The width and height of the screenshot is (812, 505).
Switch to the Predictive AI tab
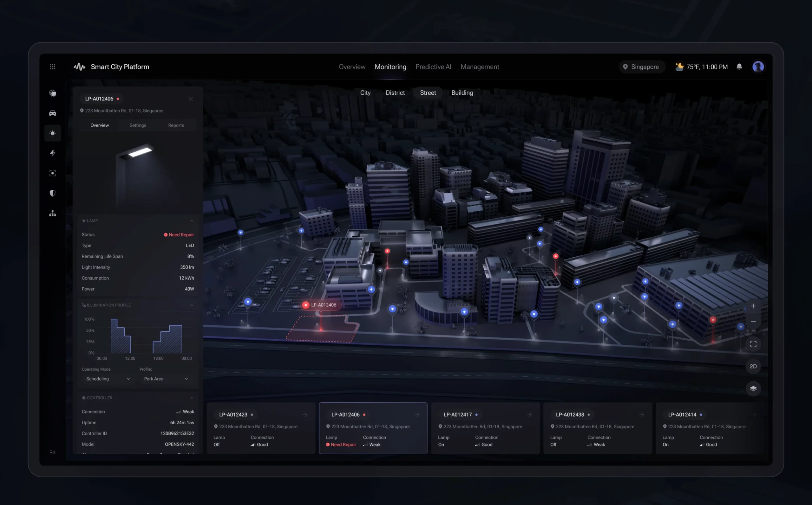433,67
